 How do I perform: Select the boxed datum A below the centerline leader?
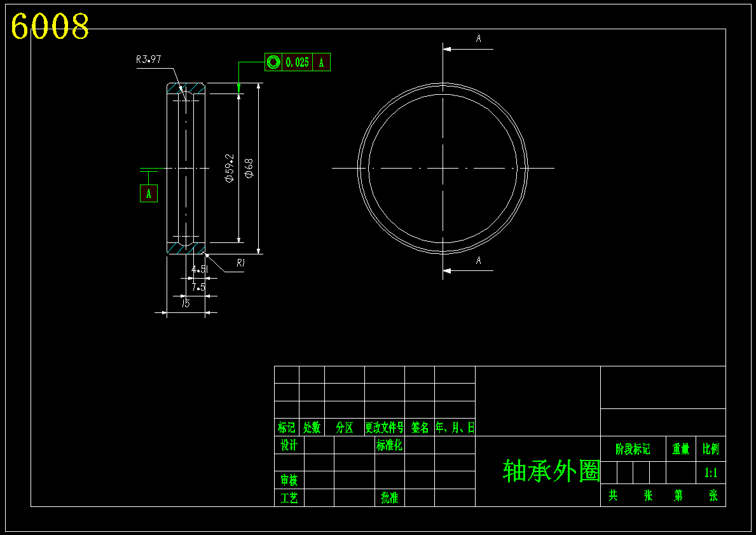click(149, 193)
